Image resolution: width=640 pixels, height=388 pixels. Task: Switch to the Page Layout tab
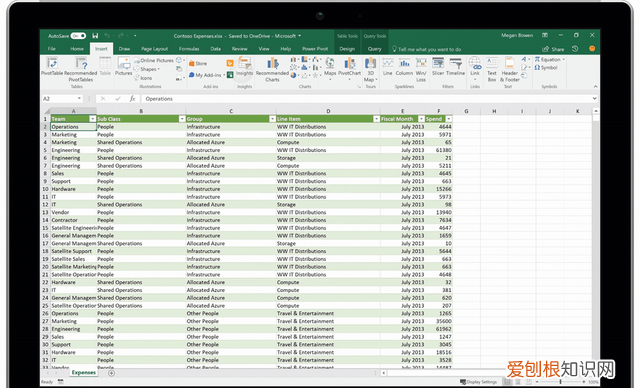point(154,49)
